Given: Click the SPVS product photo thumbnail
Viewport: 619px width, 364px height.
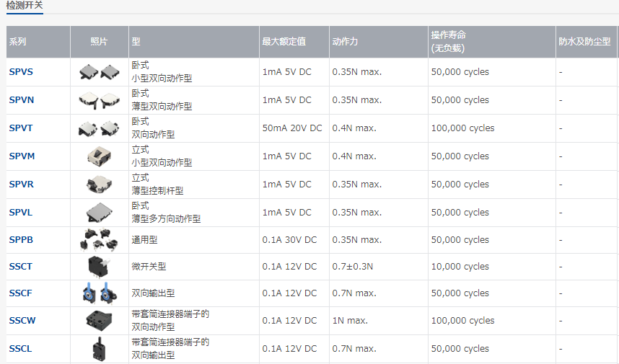Looking at the screenshot, I should pyautogui.click(x=100, y=71).
